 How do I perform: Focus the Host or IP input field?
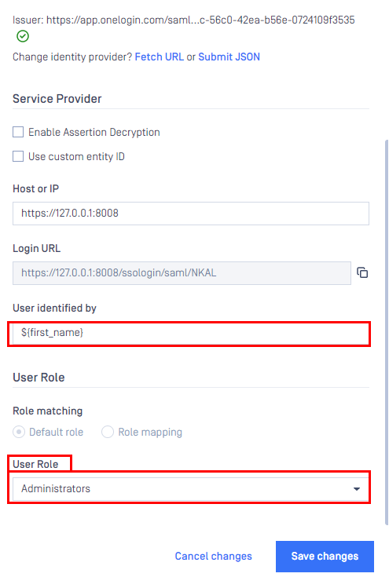click(191, 214)
